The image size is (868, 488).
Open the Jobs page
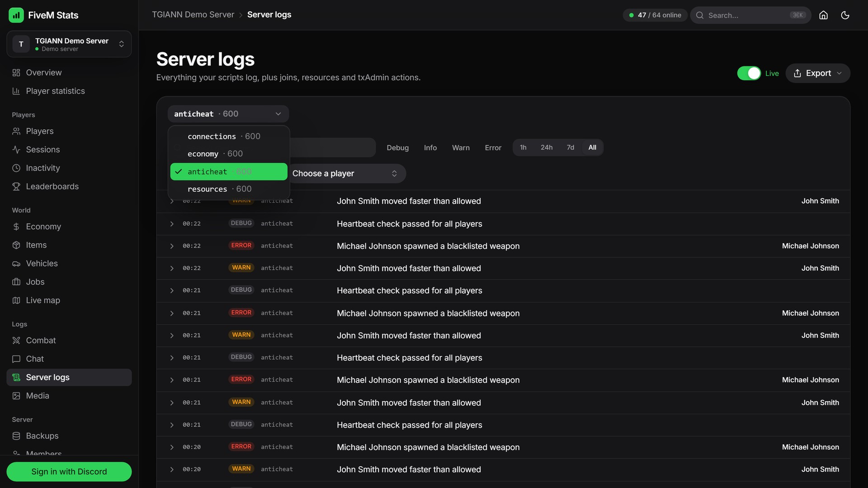[69, 282]
